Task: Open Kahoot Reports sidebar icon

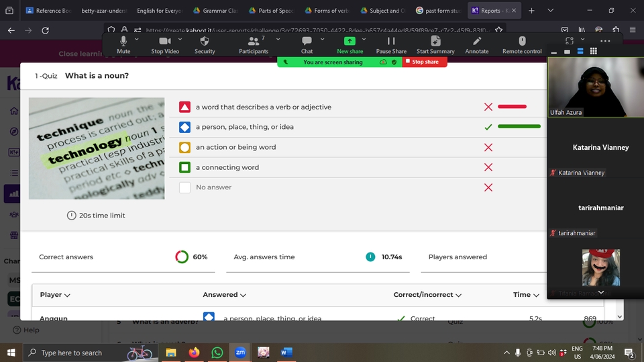Action: 13,193
